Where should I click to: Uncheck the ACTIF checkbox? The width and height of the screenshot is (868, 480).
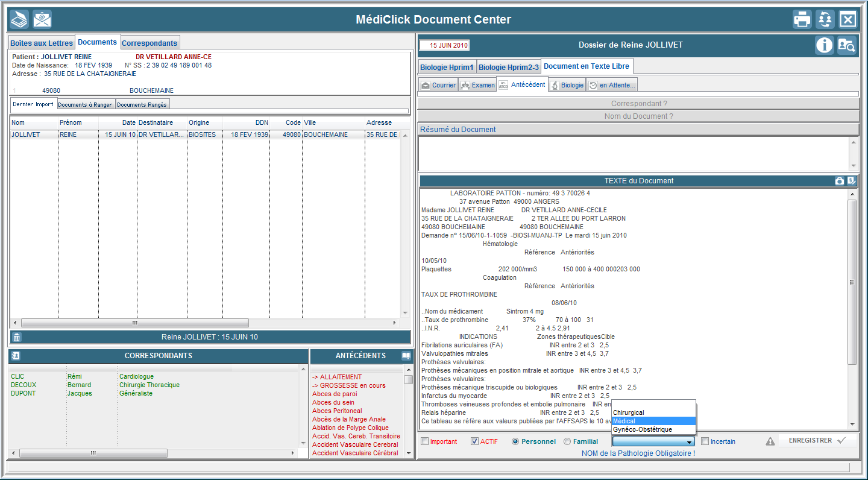(474, 441)
